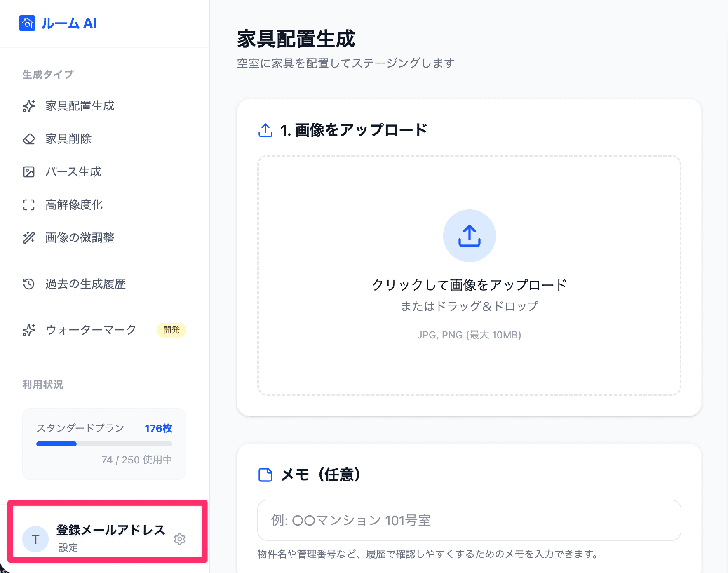
Task: Click the frame icon for 高解像度化
Action: [29, 205]
